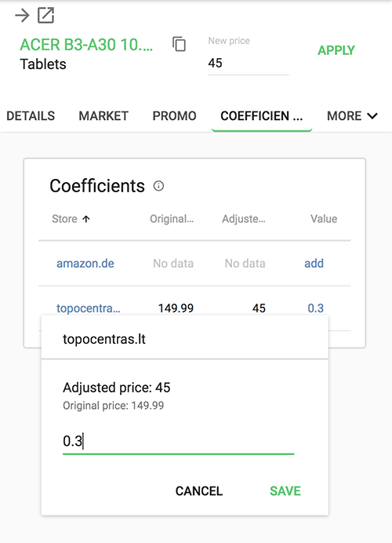Switch to the DETAILS tab
This screenshot has height=543, width=392.
pos(31,116)
